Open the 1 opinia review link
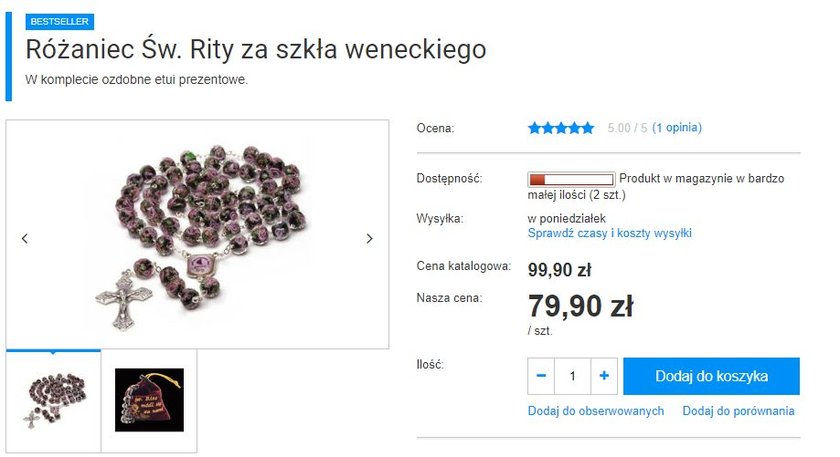This screenshot has width=840, height=457. click(677, 128)
